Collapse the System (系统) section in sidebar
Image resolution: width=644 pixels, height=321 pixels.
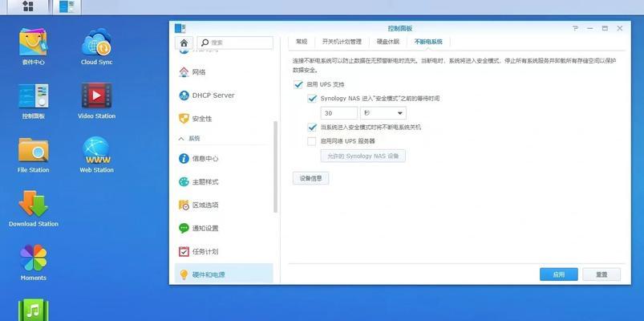[x=181, y=139]
